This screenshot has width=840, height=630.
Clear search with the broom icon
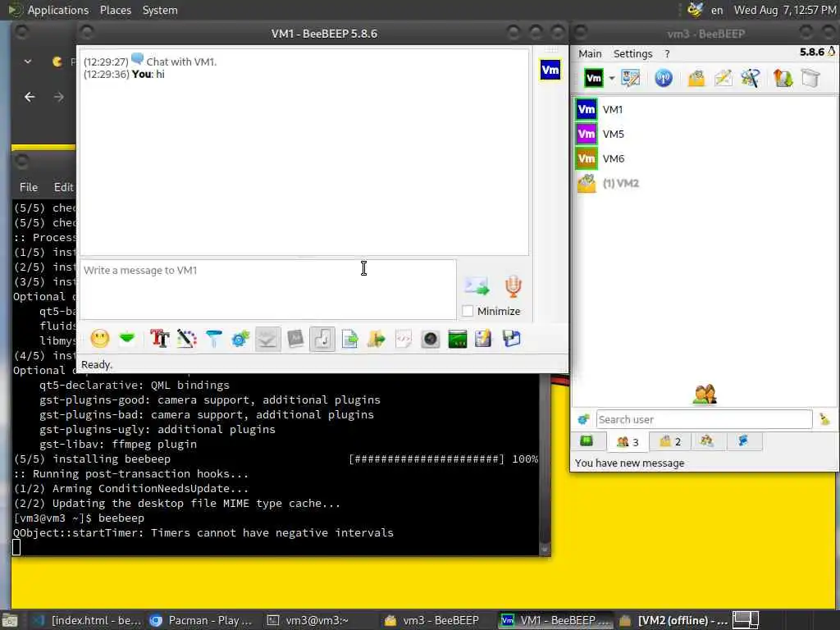pos(824,419)
